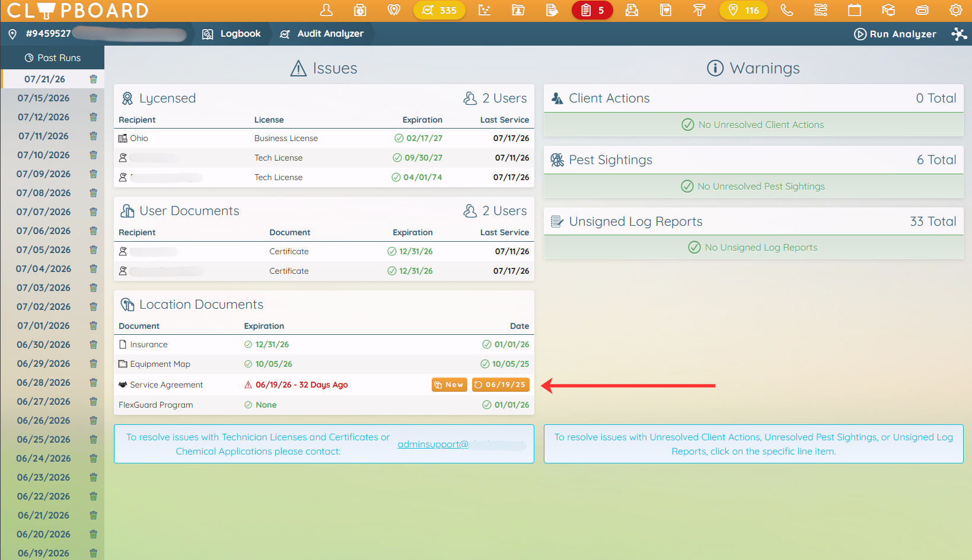Click the #9459527 location number

tap(48, 34)
